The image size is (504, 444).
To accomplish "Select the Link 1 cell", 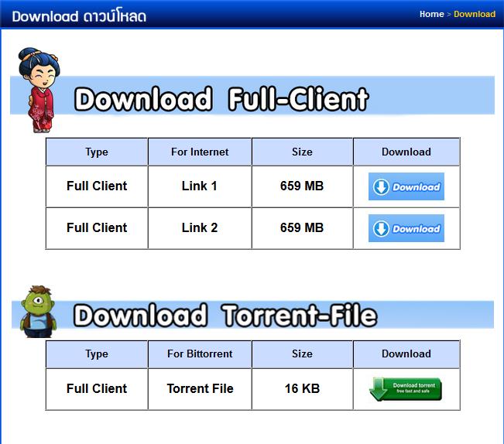I will point(200,186).
